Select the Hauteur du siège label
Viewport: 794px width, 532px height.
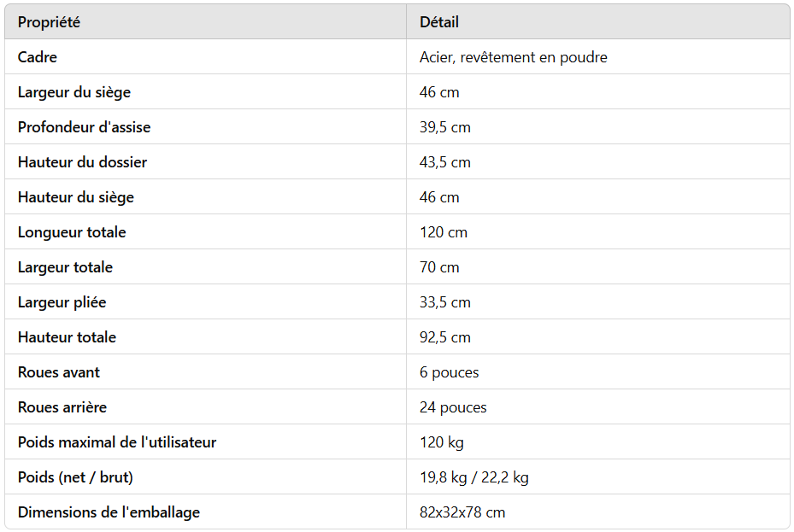pos(75,197)
